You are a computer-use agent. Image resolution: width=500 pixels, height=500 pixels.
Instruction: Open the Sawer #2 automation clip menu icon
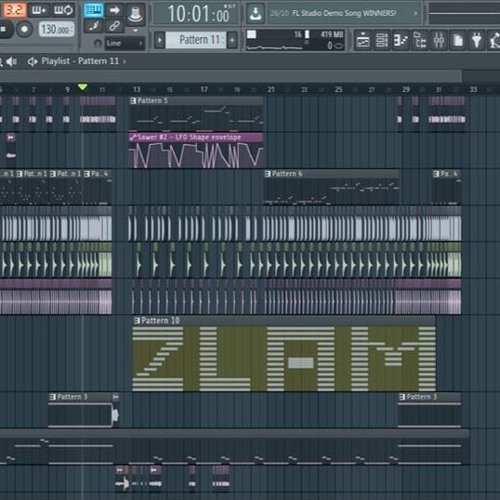133,137
